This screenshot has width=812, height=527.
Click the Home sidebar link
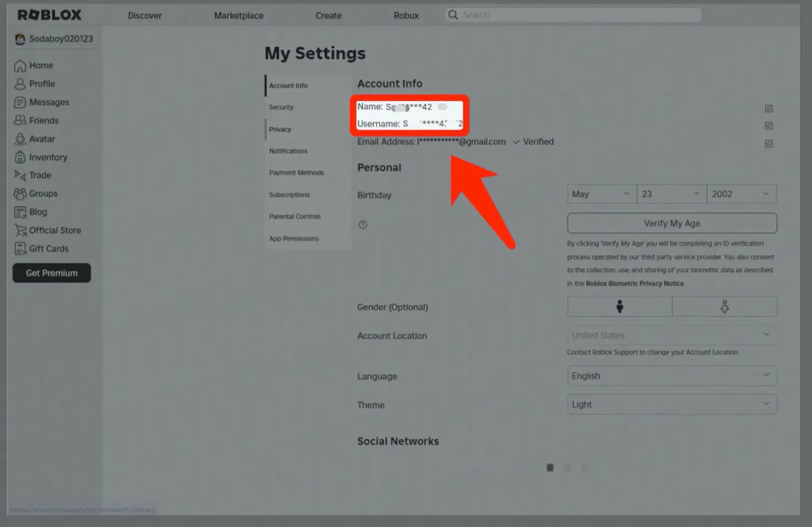coord(41,65)
